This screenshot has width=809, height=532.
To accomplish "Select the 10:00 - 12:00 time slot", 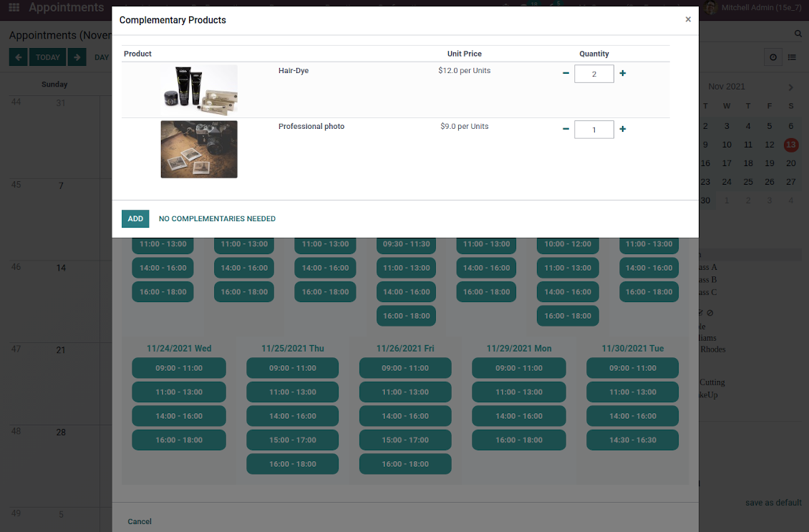I will pyautogui.click(x=568, y=244).
